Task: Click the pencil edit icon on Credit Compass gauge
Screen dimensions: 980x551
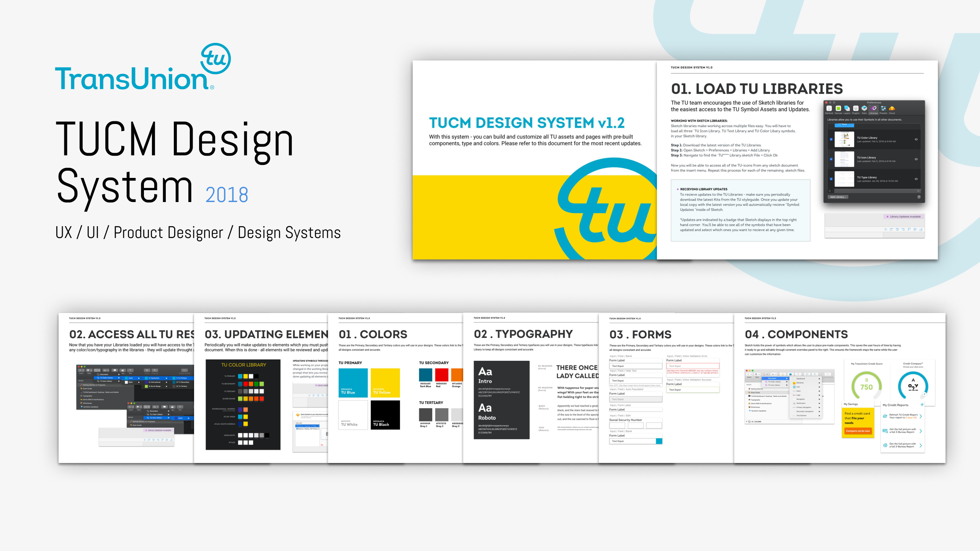Action: [924, 394]
